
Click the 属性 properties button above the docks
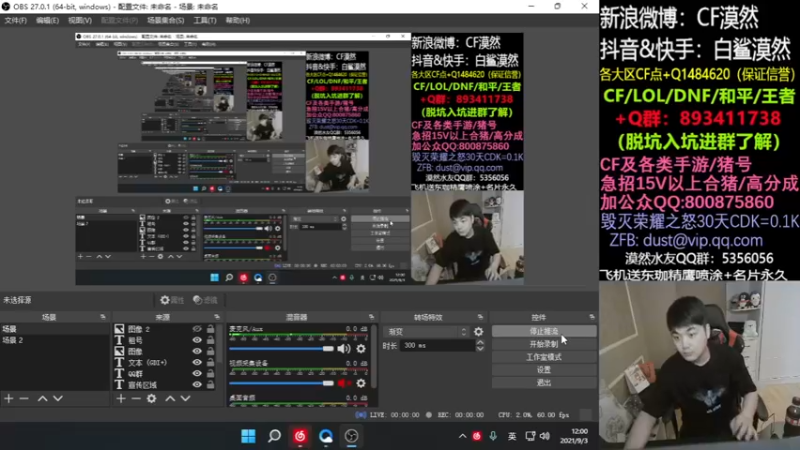click(x=171, y=300)
